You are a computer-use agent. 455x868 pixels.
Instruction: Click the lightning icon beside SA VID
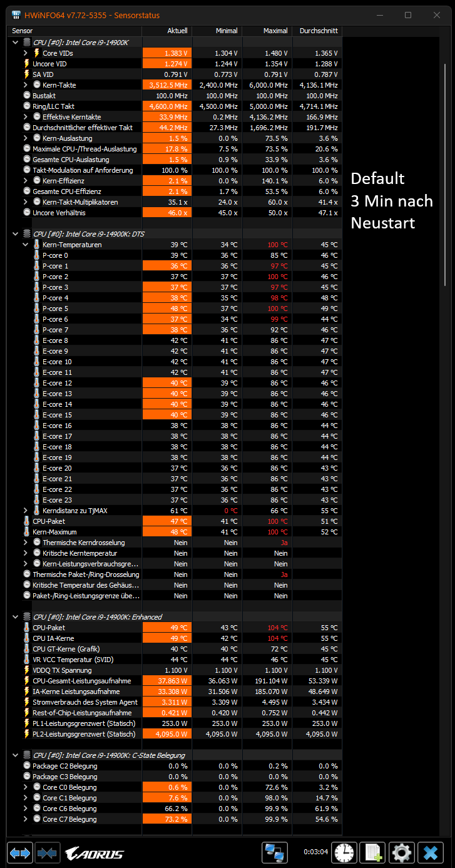click(26, 74)
